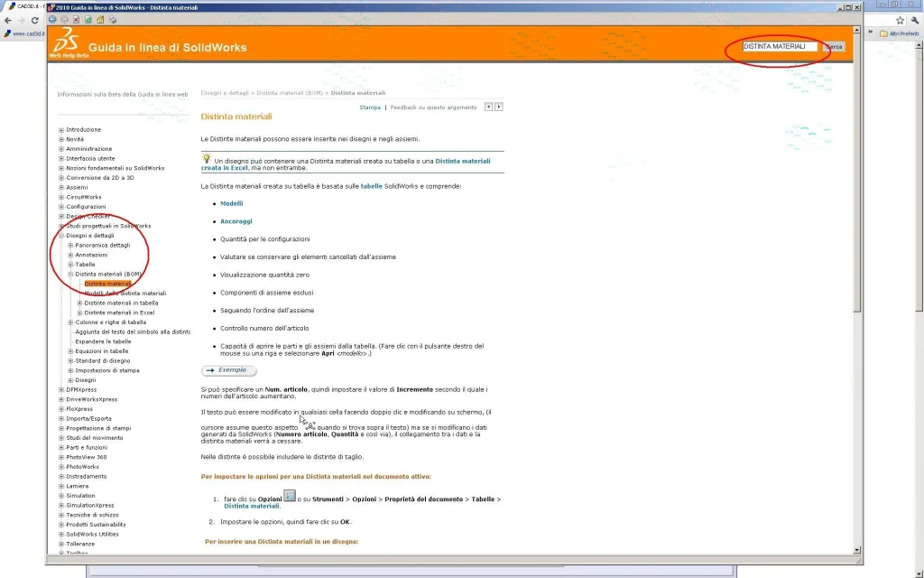The image size is (924, 578).
Task: Click the Chrome reload button in background browser
Action: 35,20
